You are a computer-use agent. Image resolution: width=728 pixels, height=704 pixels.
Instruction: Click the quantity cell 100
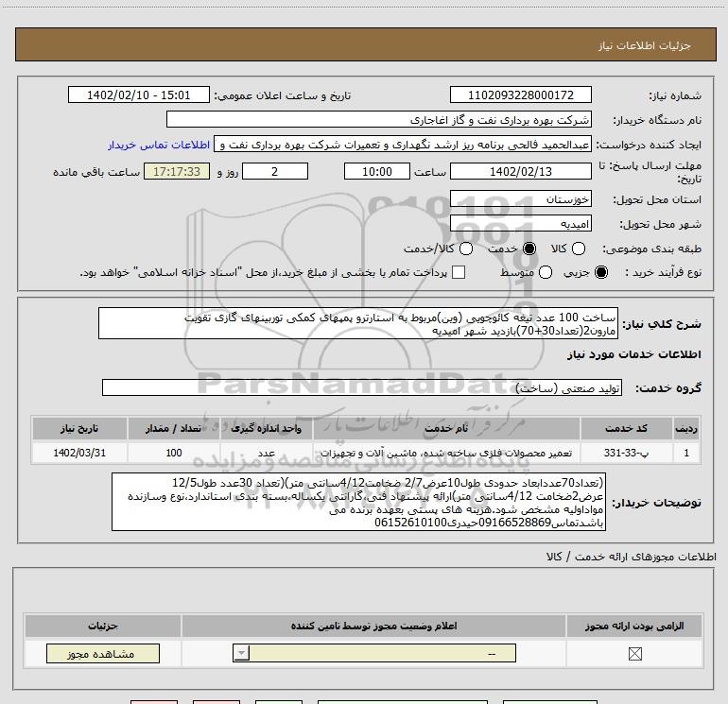173,453
